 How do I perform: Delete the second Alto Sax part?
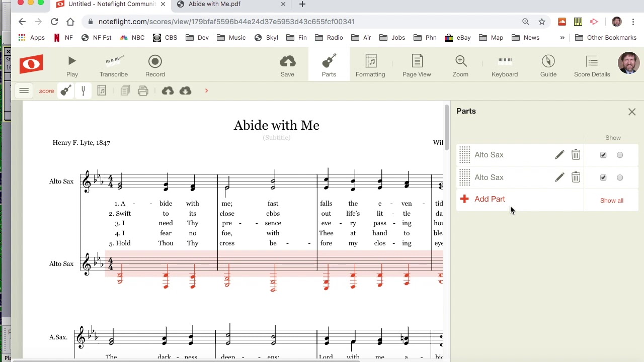[576, 177]
